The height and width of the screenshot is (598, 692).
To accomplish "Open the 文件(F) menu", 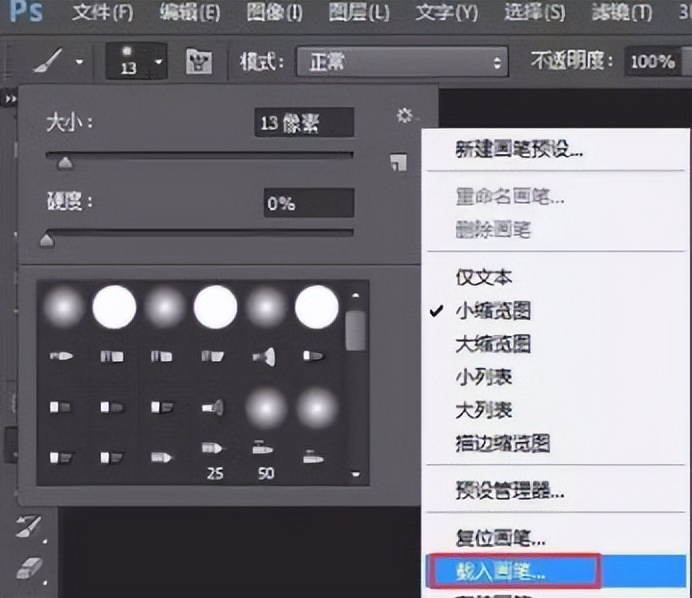I will [x=103, y=12].
